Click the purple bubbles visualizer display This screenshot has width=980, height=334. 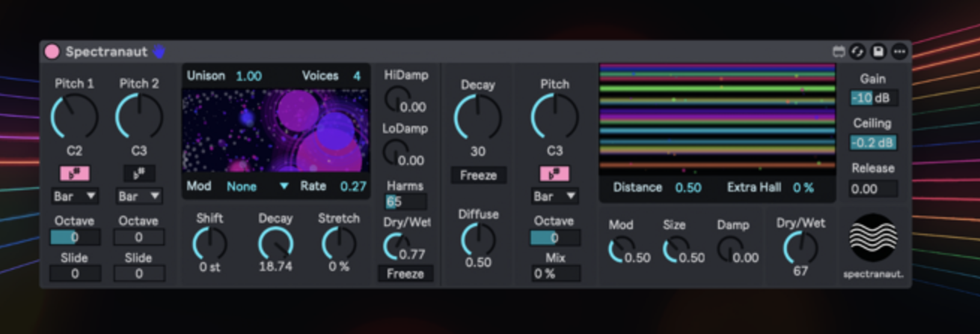pyautogui.click(x=276, y=131)
